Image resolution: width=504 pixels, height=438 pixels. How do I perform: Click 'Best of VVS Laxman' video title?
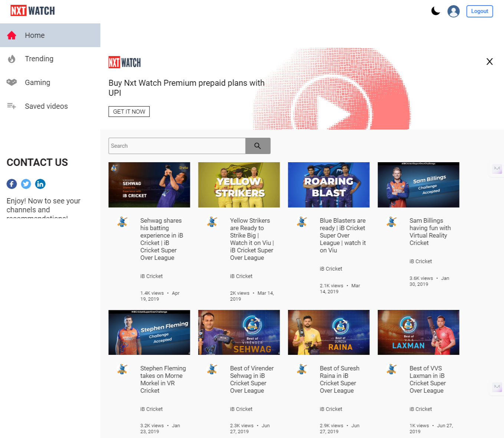click(428, 379)
